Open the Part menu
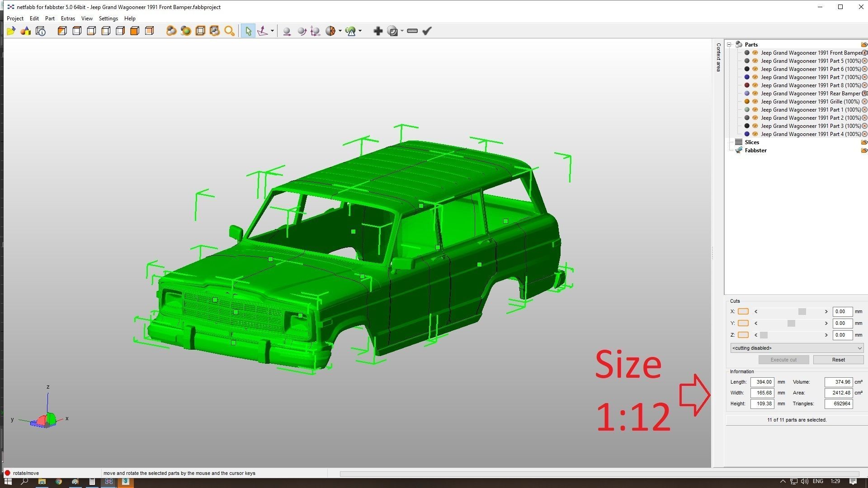This screenshot has width=868, height=488. tap(50, 19)
